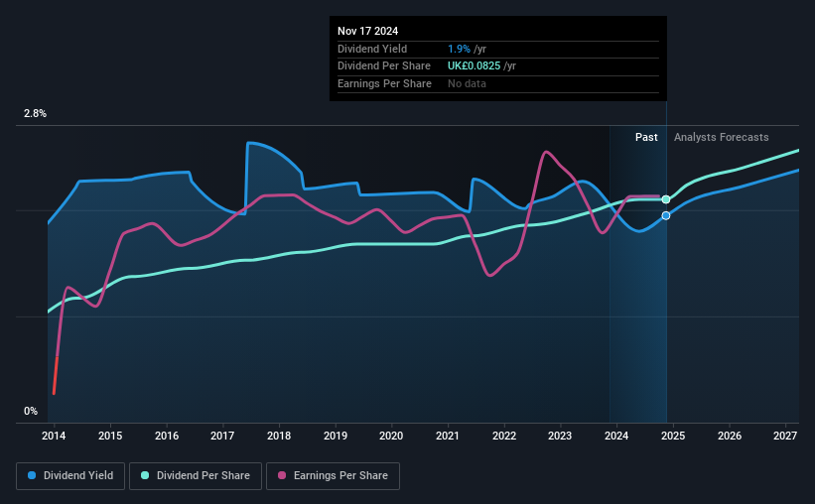This screenshot has width=815, height=504.
Task: Click the tooltip row label 'Dividend Per Share'
Action: coord(384,66)
